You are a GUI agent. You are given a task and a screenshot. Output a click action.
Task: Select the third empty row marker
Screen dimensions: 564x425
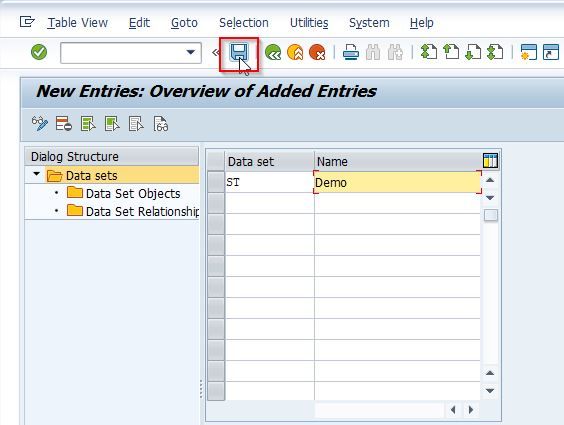(216, 245)
